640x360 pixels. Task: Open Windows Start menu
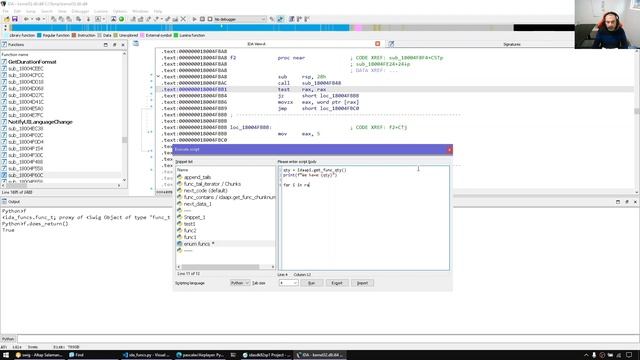point(6,355)
